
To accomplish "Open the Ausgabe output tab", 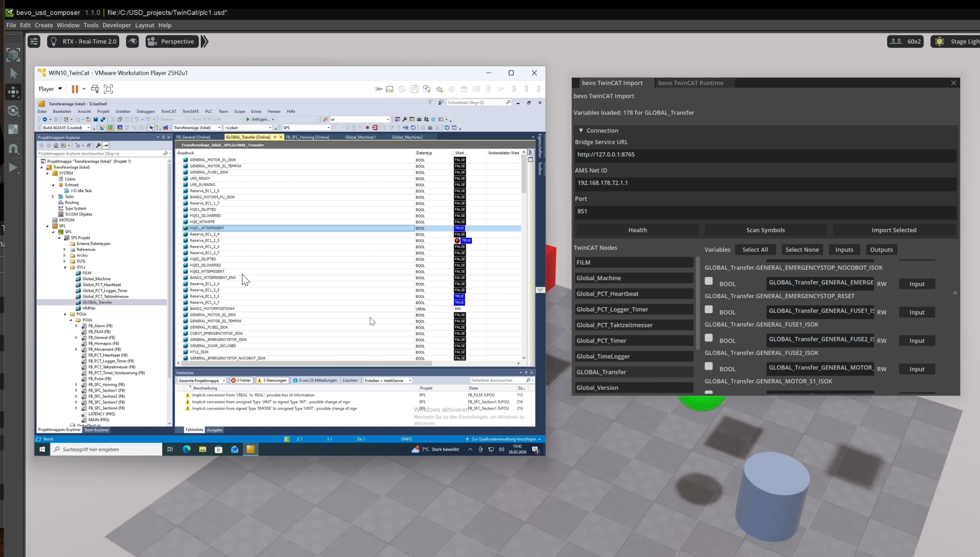I will (x=215, y=430).
